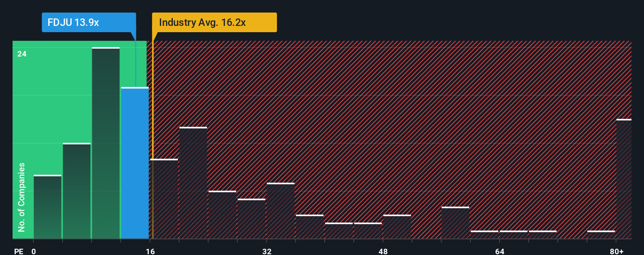The image size is (644, 255).
Task: Click the bar just right of industry average line
Action: point(164,199)
